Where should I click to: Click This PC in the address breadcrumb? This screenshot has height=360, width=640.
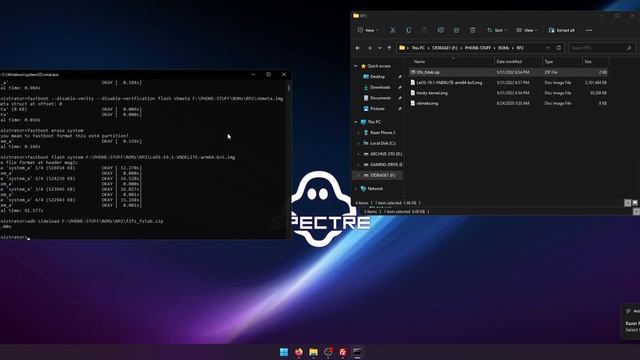(x=418, y=48)
